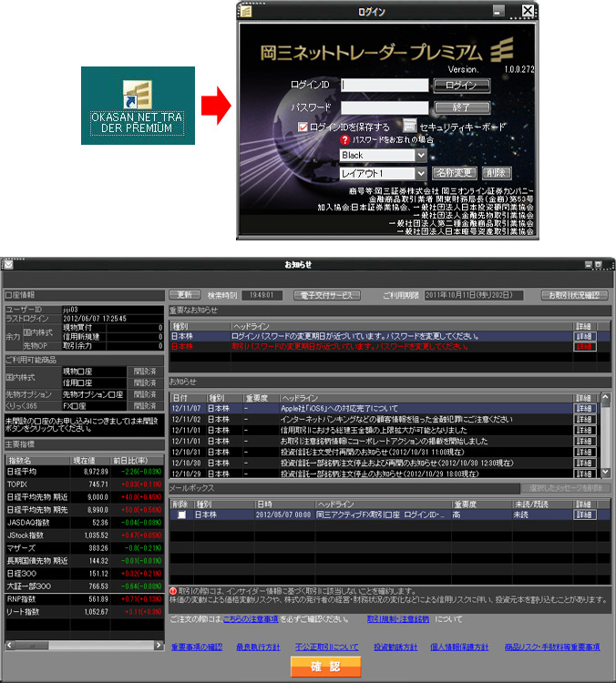Click the index list horizontal scrollbar thumb
The width and height of the screenshot is (616, 683).
(x=31, y=645)
